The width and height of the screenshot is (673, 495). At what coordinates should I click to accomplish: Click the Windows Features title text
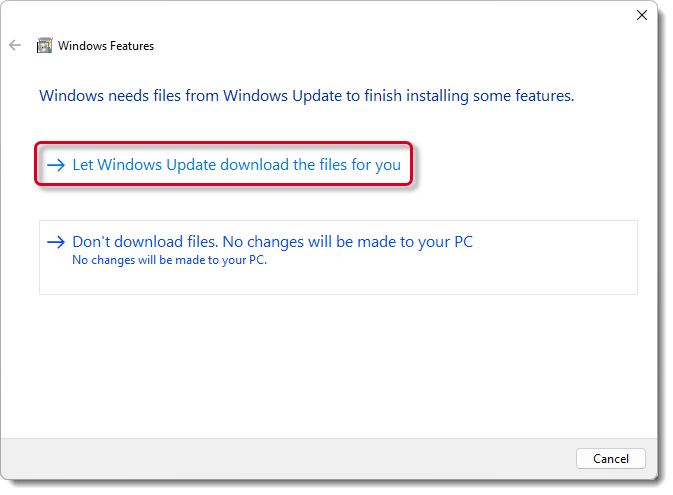tap(106, 46)
